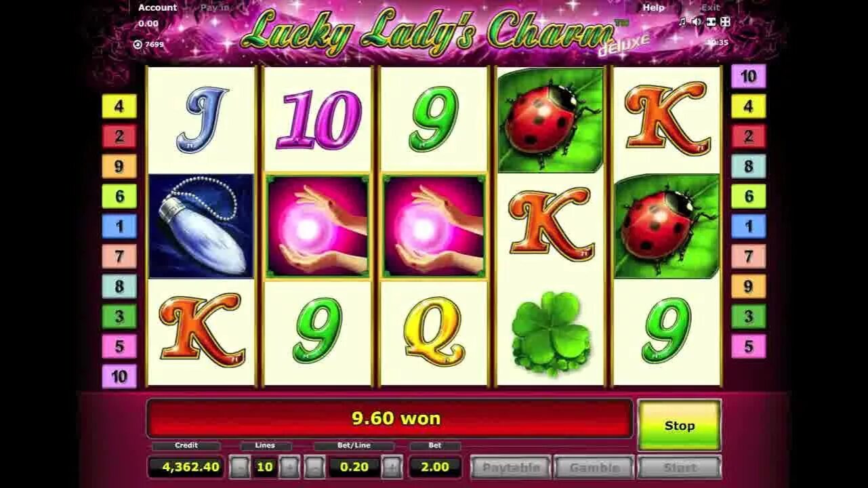Click the four-leaf clover symbol
The width and height of the screenshot is (868, 488).
pyautogui.click(x=550, y=333)
